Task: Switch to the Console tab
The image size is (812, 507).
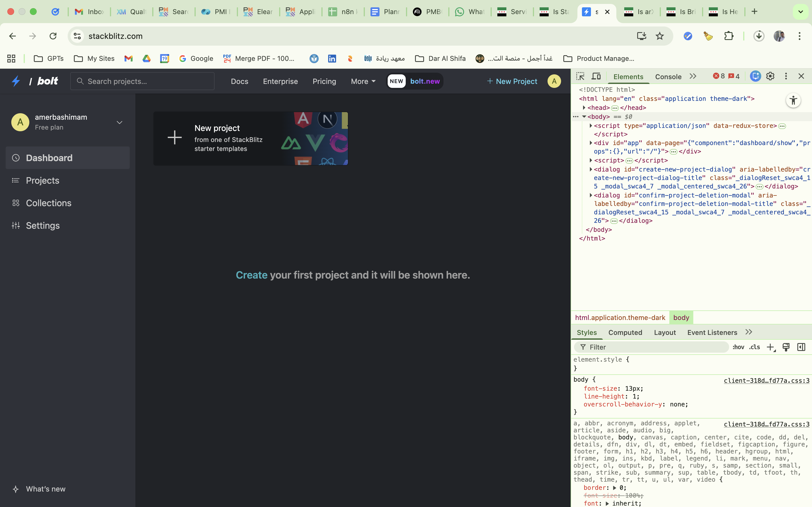Action: [x=668, y=77]
